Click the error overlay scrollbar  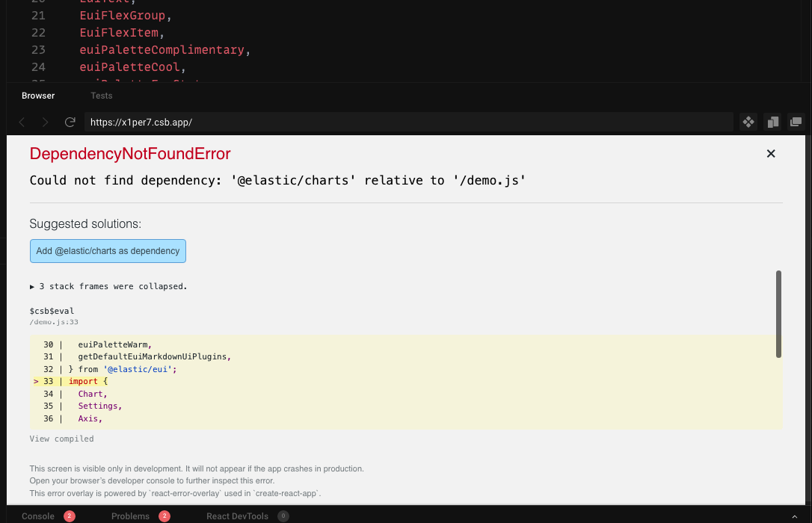(x=779, y=314)
